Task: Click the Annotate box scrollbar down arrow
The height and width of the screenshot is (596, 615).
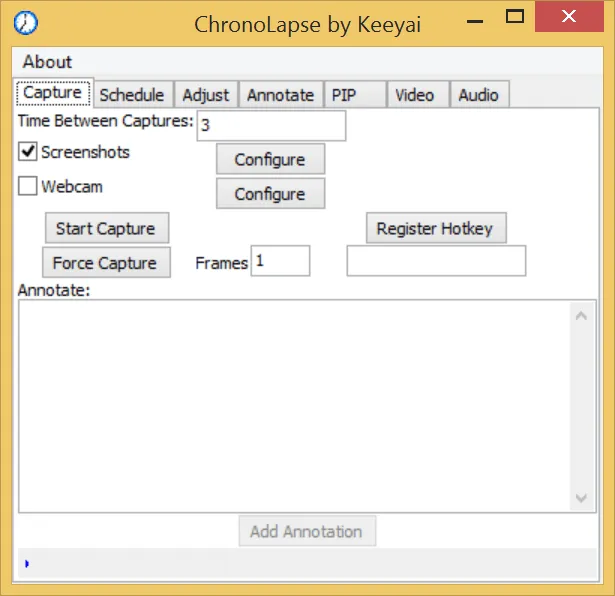Action: pos(582,498)
